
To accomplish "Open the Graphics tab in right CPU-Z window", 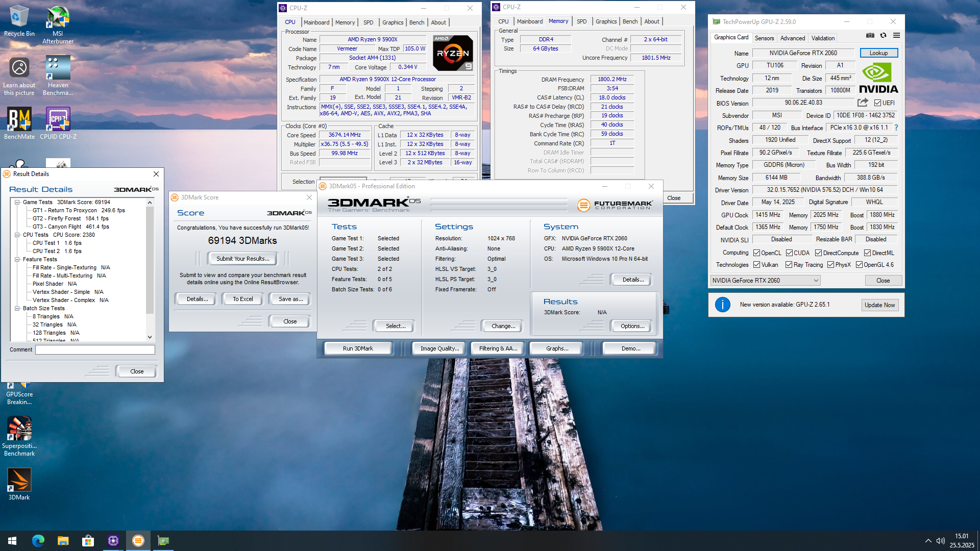I will [x=606, y=21].
